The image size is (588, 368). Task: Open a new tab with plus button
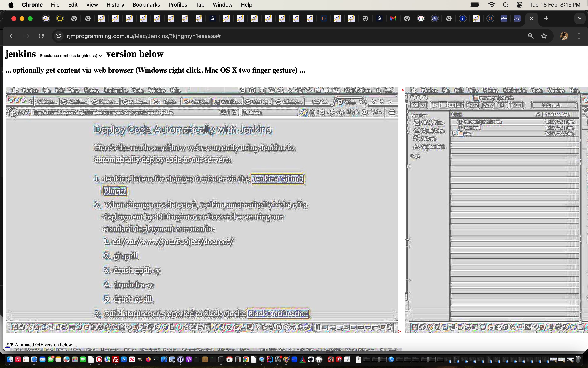546,18
